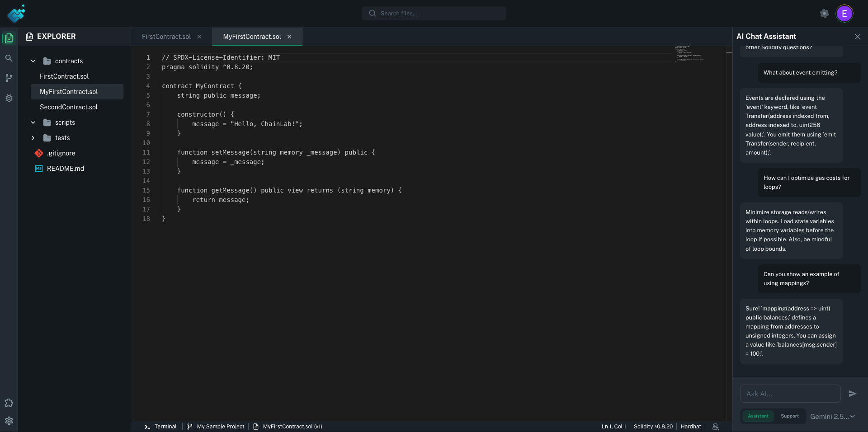The image size is (868, 432).
Task: Focus the Search files input
Action: (434, 14)
